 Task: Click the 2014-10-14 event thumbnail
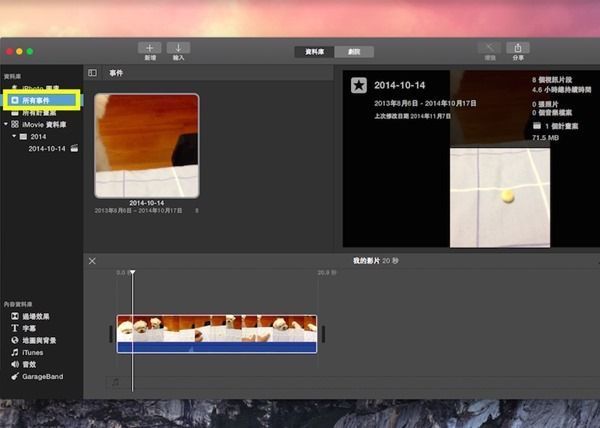[x=146, y=146]
